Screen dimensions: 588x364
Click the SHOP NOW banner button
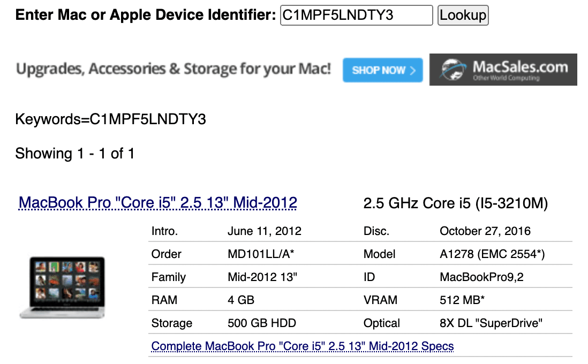click(382, 70)
